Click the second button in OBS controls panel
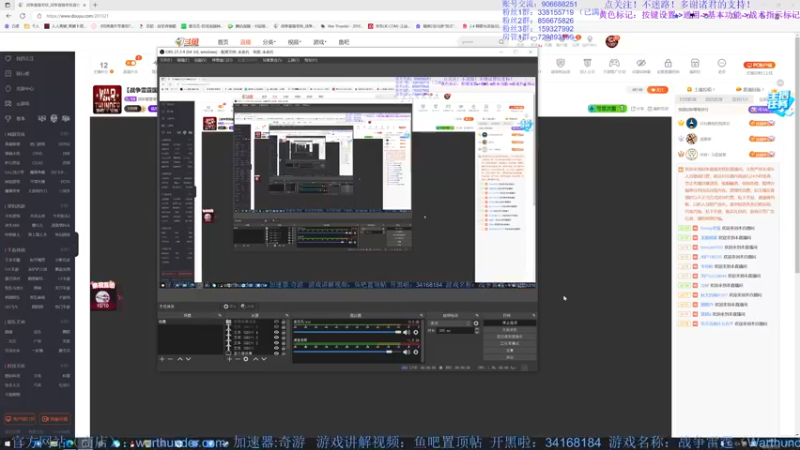The image size is (800, 450). pos(509,330)
